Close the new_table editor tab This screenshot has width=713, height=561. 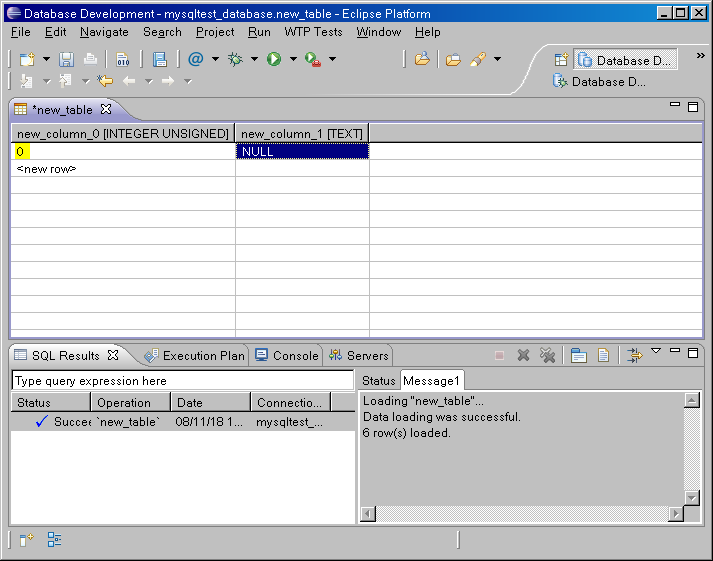(x=106, y=109)
